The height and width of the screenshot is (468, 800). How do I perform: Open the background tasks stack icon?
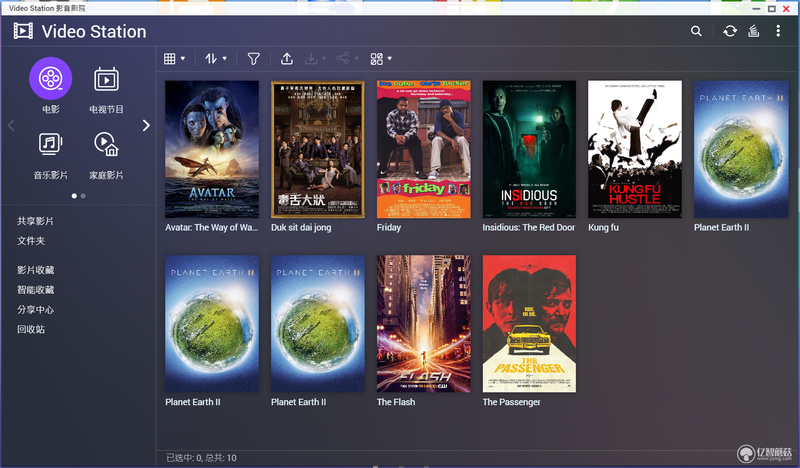[754, 31]
